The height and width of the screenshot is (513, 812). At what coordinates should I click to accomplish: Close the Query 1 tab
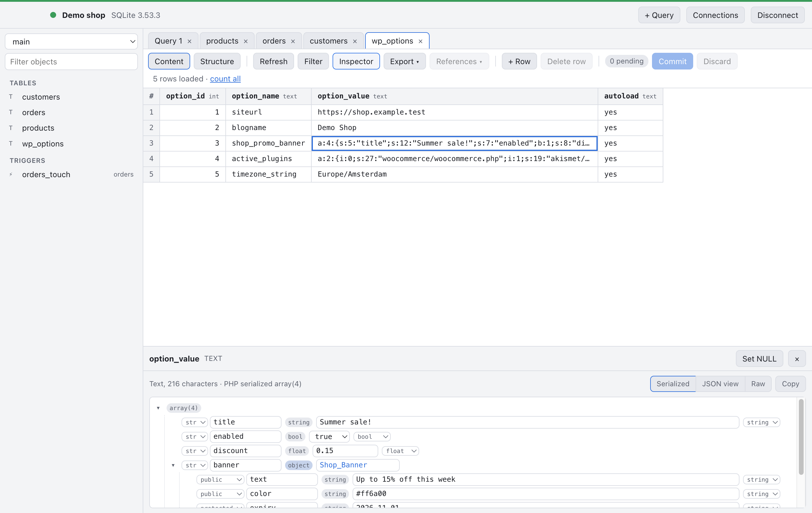190,41
